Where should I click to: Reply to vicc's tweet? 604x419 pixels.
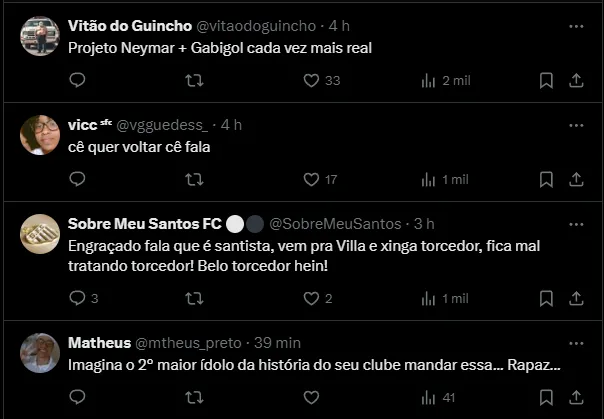[78, 179]
